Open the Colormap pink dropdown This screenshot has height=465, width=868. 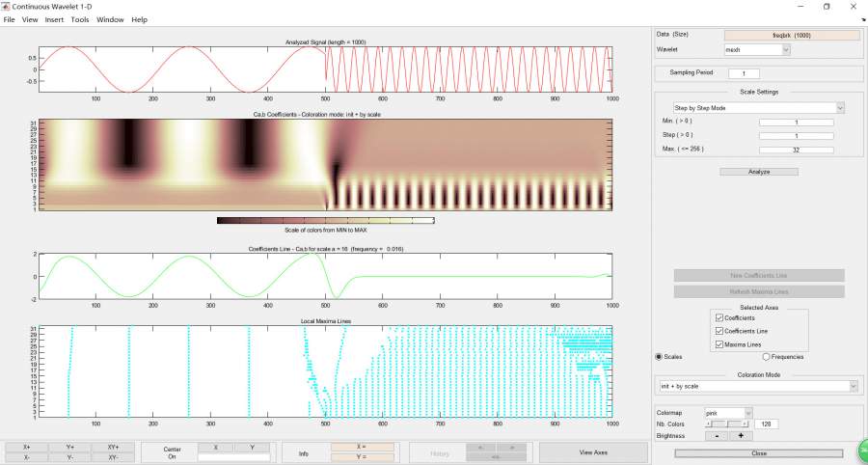[x=728, y=412]
